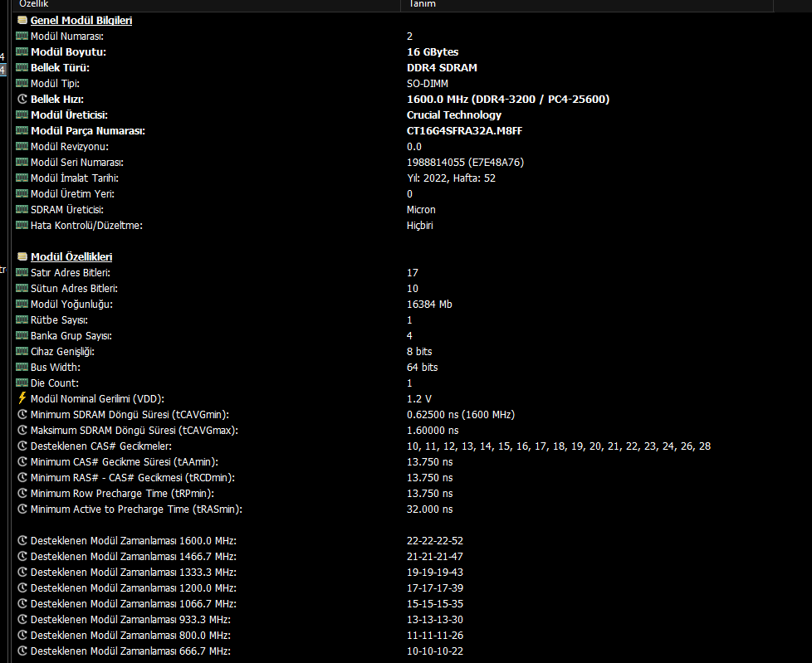Select Hata Kontrolü/Düzeltme label

[86, 225]
